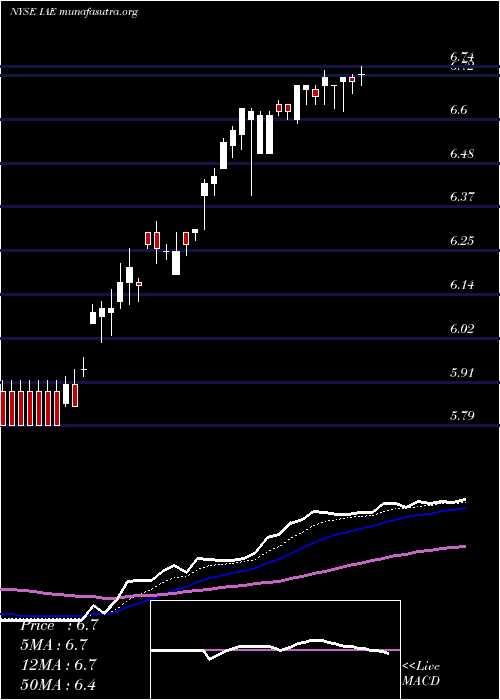Click the 12MA : 6.7 readout
The width and height of the screenshot is (500, 700).
56,665
